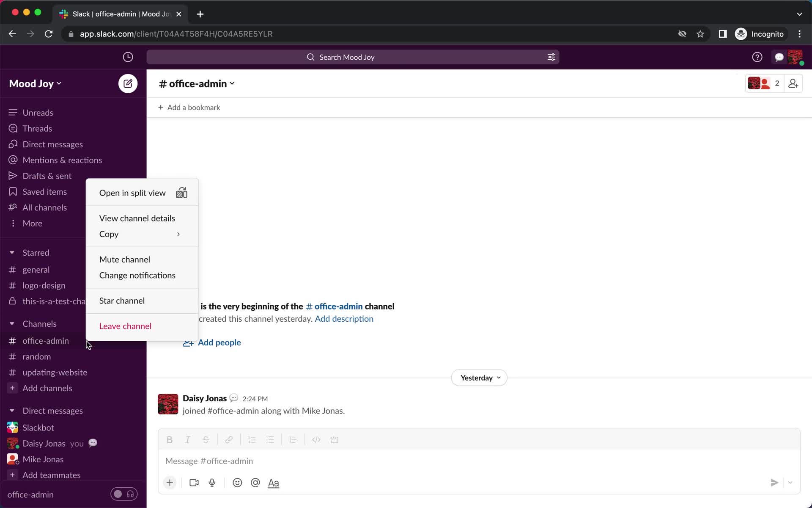Click the hyperlink insertion icon

coord(228,439)
